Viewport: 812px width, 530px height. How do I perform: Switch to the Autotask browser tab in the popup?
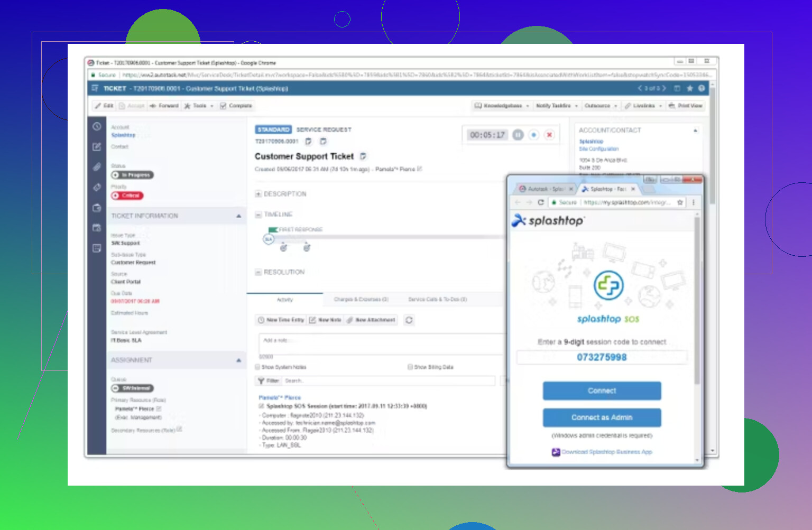[546, 189]
